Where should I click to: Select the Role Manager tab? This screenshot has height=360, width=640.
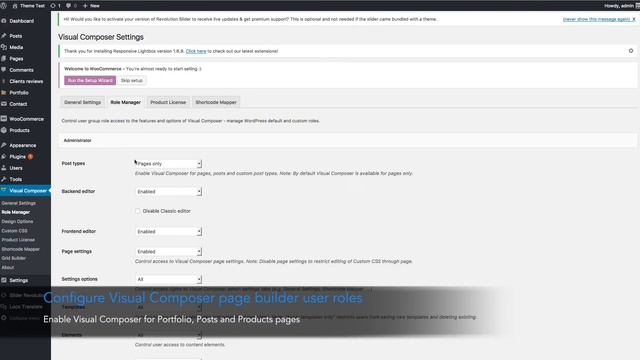pyautogui.click(x=125, y=102)
